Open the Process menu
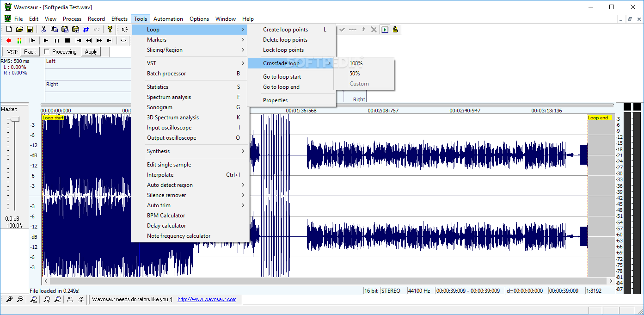644x315 pixels. coord(72,19)
